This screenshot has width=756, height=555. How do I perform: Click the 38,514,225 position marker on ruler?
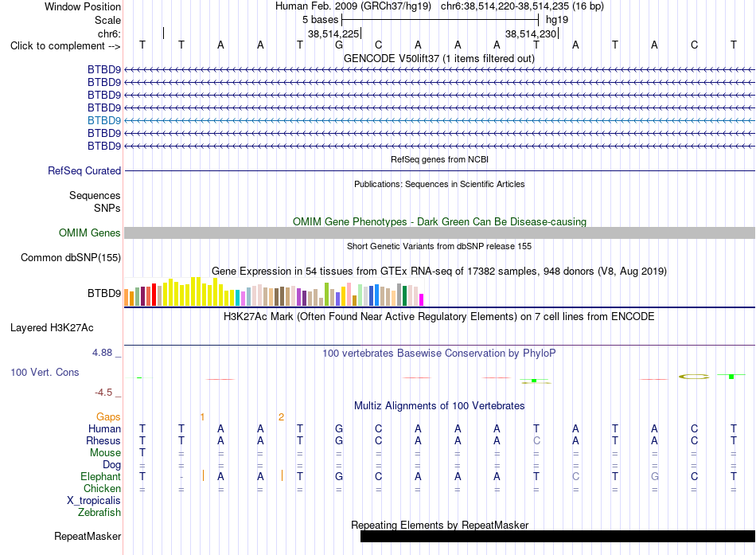(x=333, y=33)
